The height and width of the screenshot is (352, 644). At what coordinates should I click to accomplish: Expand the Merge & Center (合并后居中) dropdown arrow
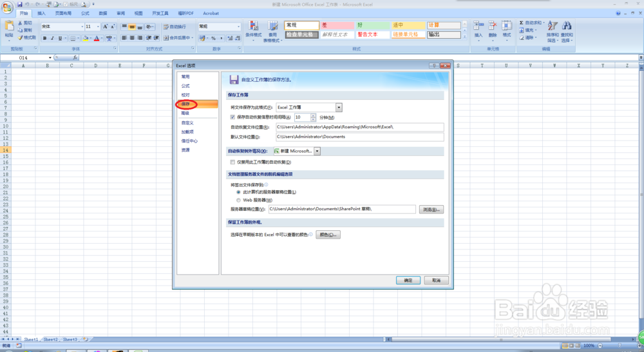[x=192, y=38]
